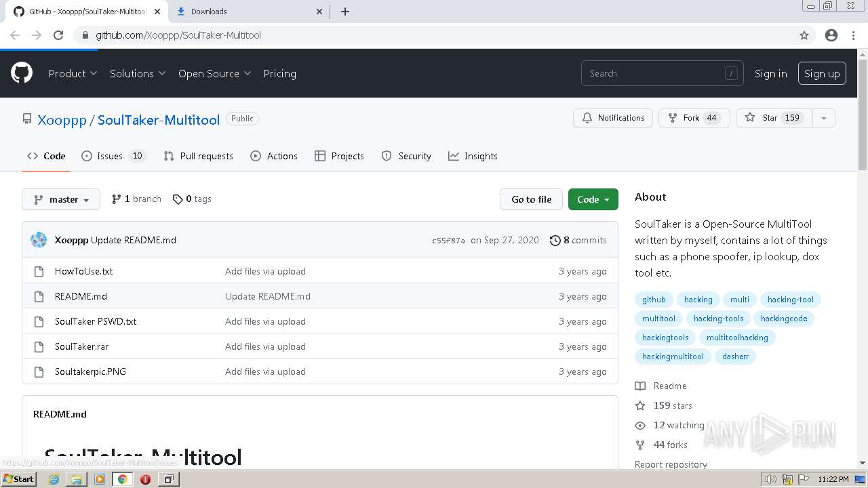This screenshot has width=868, height=488.
Task: Open the Xooppp owner link
Action: click(x=62, y=120)
